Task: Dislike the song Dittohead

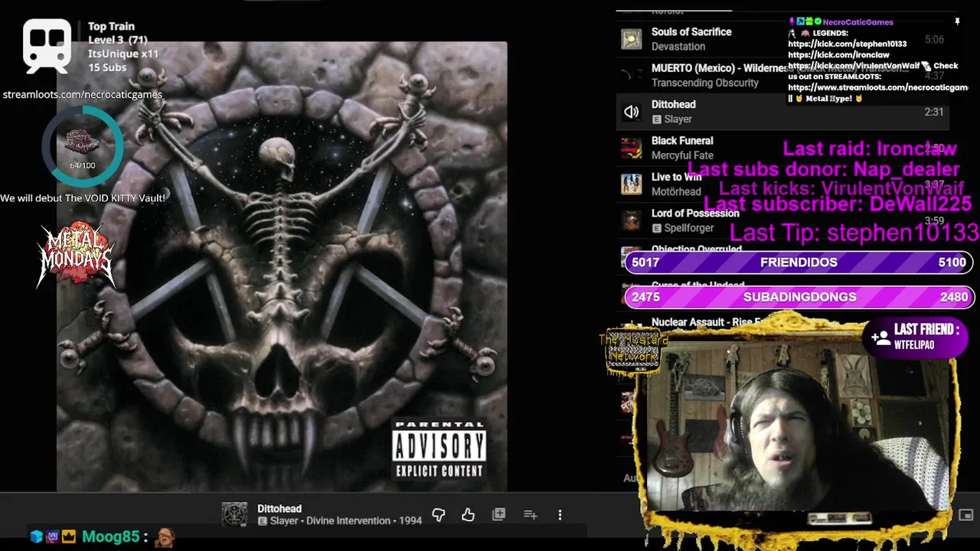Action: (439, 515)
